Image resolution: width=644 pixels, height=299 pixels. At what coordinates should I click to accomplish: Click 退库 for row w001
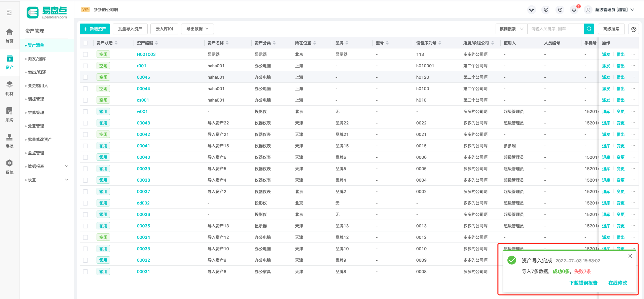(x=606, y=111)
